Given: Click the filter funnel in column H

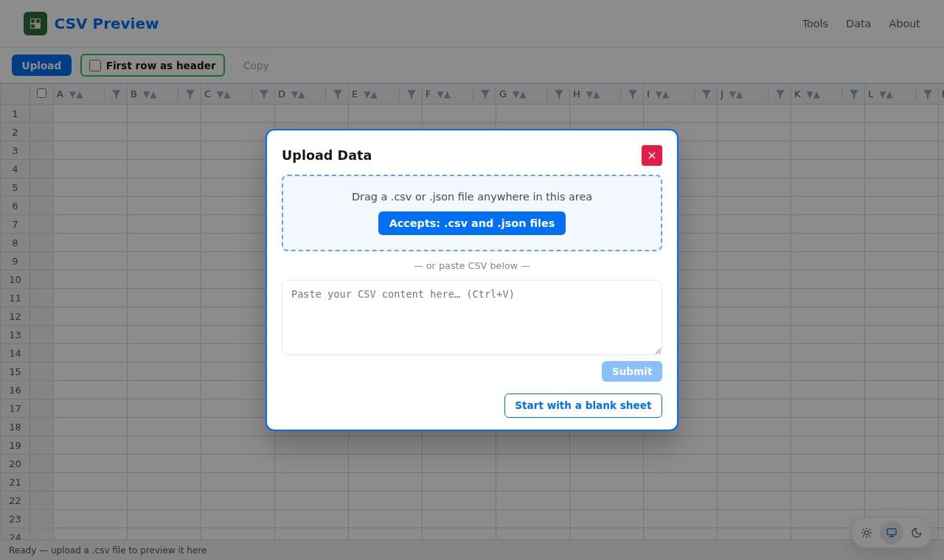Looking at the screenshot, I should [633, 94].
